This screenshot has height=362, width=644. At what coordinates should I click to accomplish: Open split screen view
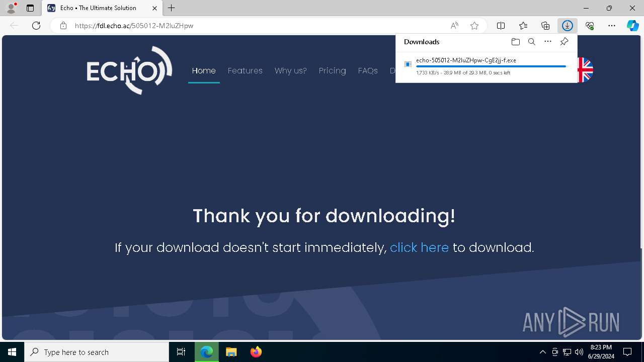pyautogui.click(x=501, y=26)
